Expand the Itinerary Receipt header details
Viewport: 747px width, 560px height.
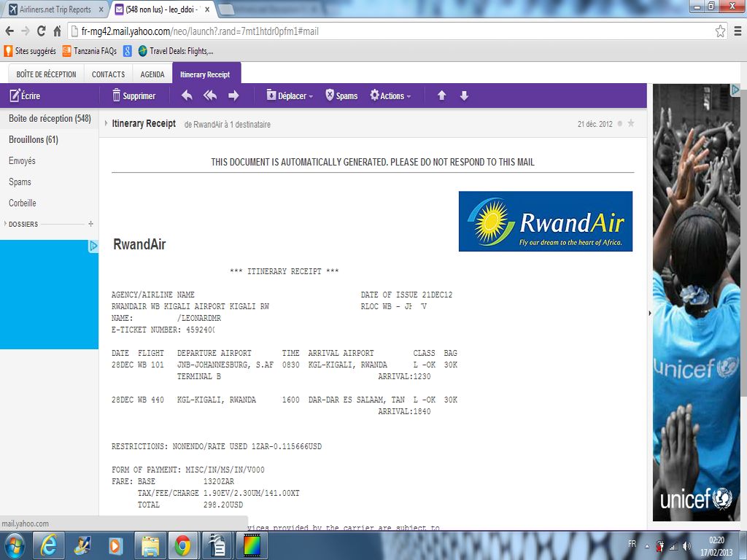[107, 124]
